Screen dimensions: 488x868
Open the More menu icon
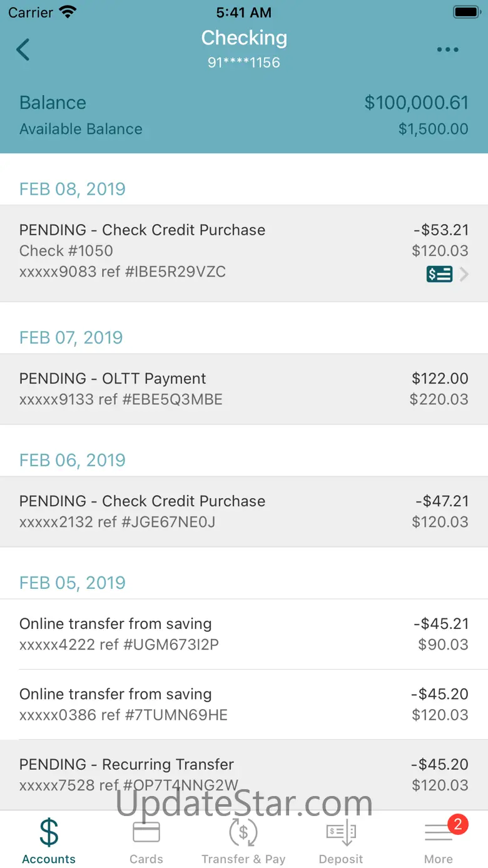pyautogui.click(x=438, y=834)
